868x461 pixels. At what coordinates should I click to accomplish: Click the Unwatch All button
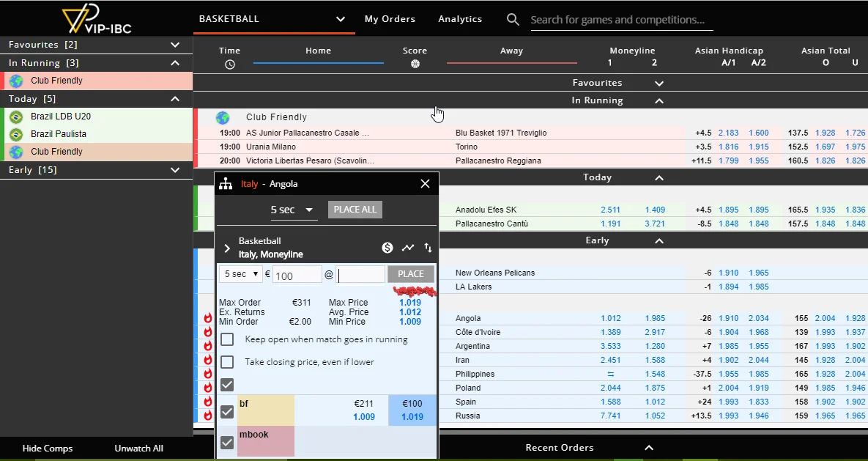[x=138, y=449]
